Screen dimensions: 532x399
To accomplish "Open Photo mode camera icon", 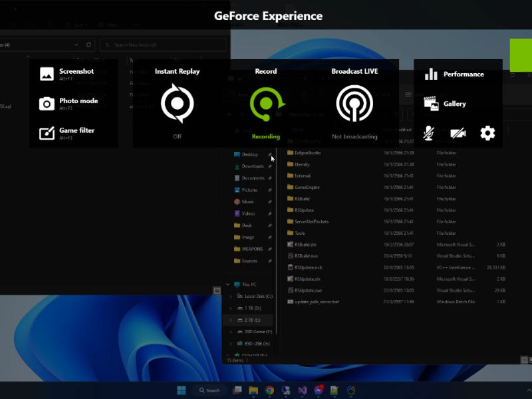I will click(47, 104).
